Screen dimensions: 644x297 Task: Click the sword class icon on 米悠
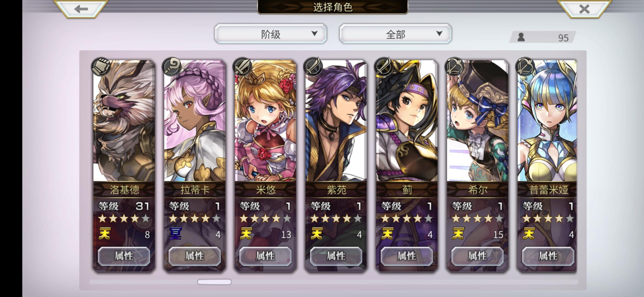(x=242, y=67)
